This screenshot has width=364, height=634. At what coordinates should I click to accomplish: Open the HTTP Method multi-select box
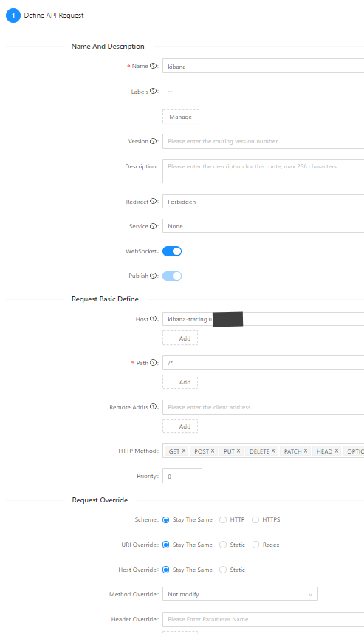click(x=263, y=451)
